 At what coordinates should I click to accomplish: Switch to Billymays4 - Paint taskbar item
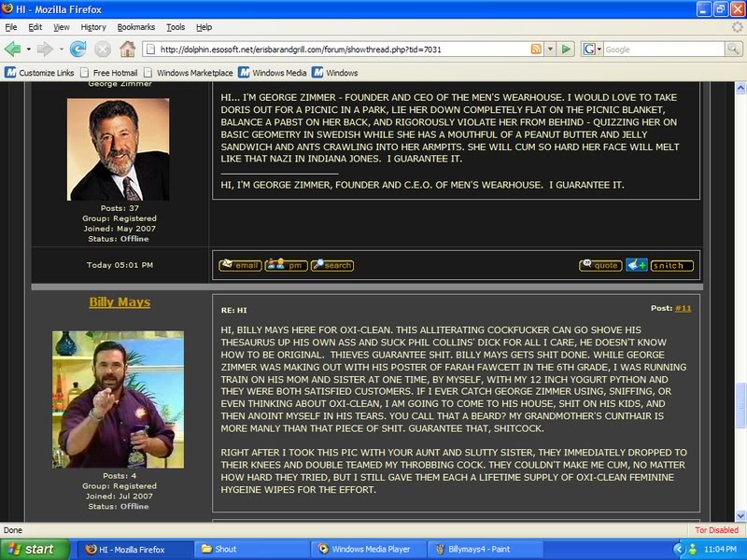pyautogui.click(x=484, y=549)
